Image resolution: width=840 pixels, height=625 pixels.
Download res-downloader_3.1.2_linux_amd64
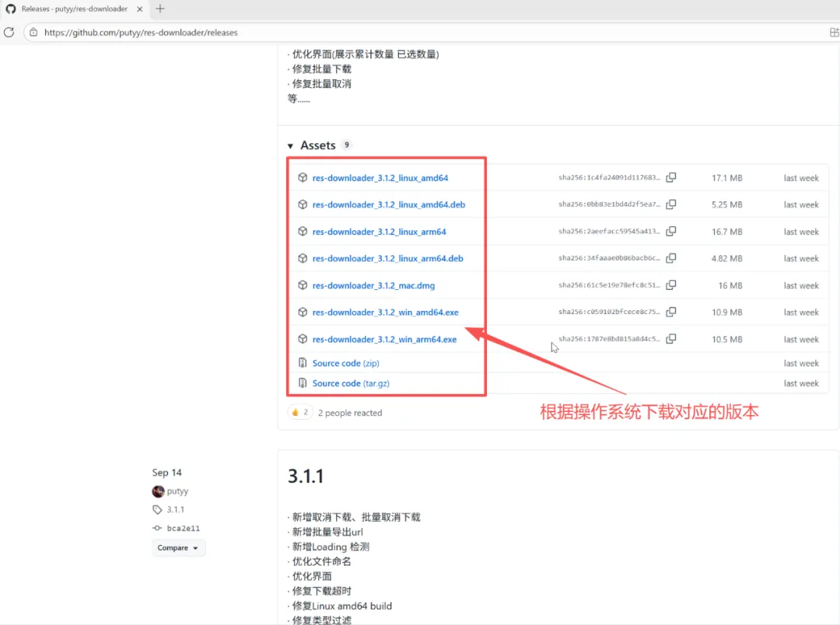click(380, 178)
